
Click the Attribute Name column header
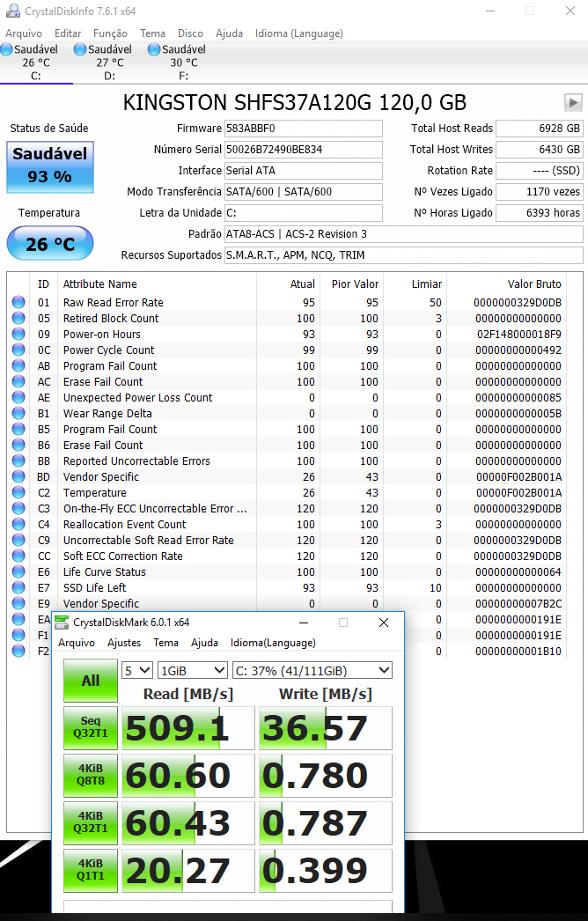(x=157, y=284)
